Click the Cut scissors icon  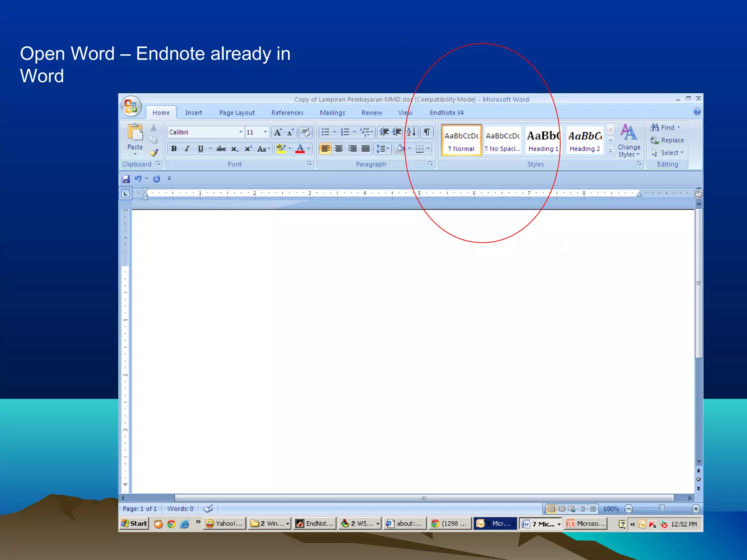154,128
